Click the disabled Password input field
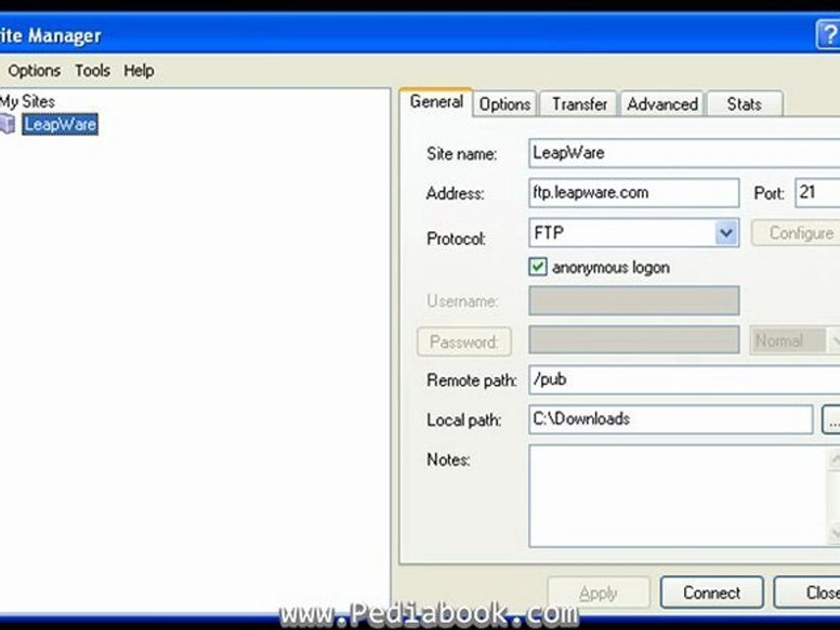The image size is (840, 630). pyautogui.click(x=633, y=339)
